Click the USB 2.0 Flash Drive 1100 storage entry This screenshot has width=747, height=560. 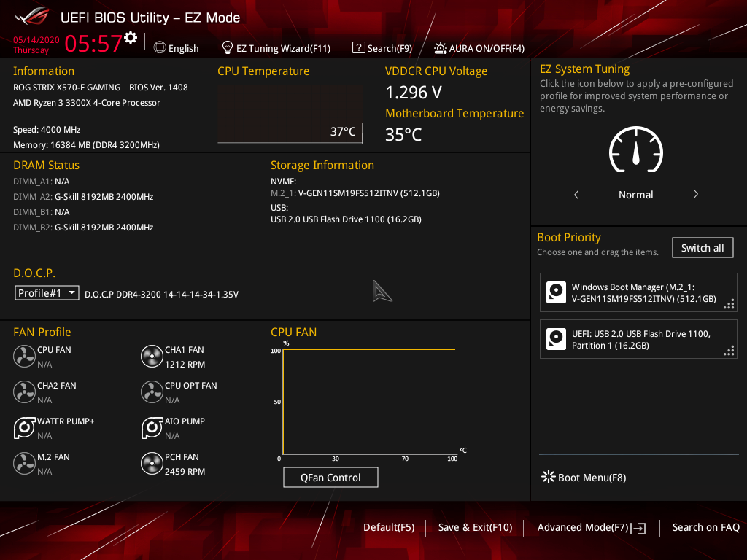click(347, 219)
